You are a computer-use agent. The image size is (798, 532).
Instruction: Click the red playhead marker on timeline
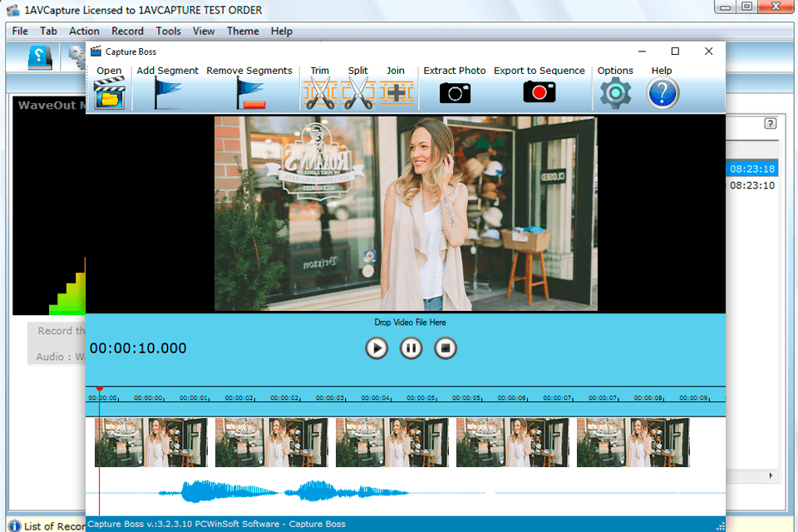[x=100, y=389]
